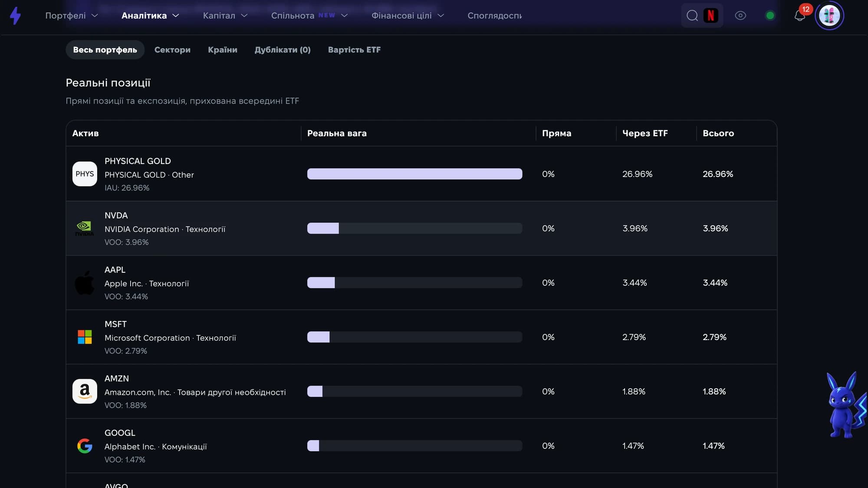This screenshot has height=488, width=868.
Task: Click the NVIDIA logo icon
Action: point(85,228)
